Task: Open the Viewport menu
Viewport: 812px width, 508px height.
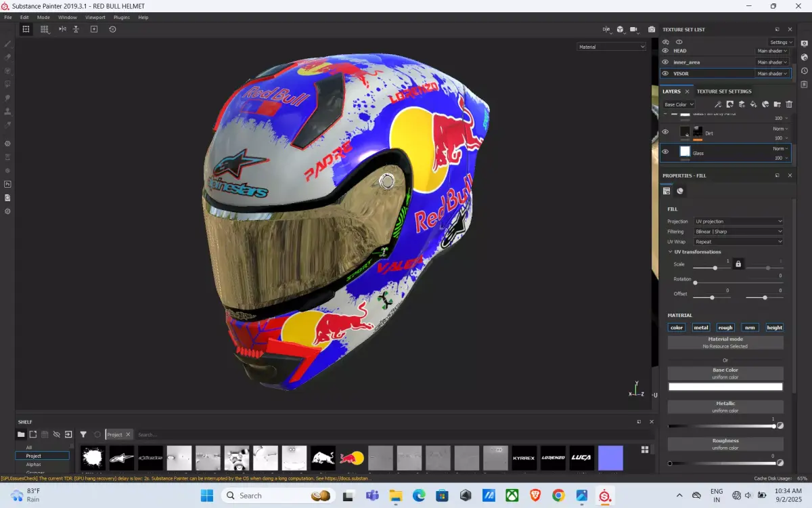Action: click(95, 17)
